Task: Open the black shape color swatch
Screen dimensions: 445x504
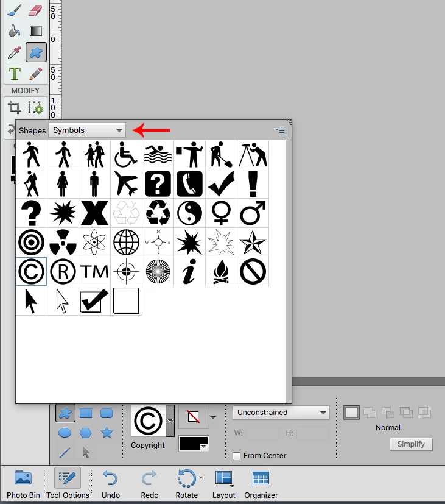Action: pyautogui.click(x=194, y=444)
